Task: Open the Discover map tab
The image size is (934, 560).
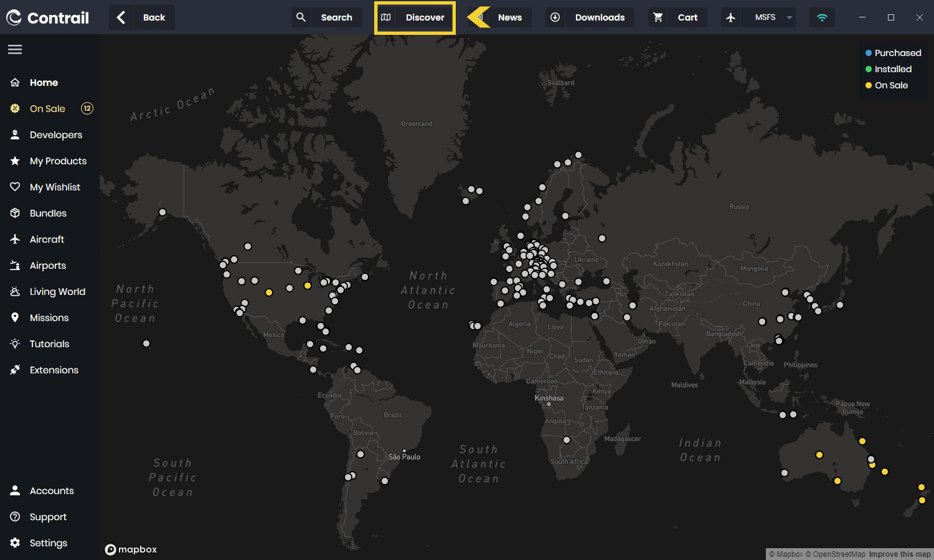Action: click(x=415, y=17)
